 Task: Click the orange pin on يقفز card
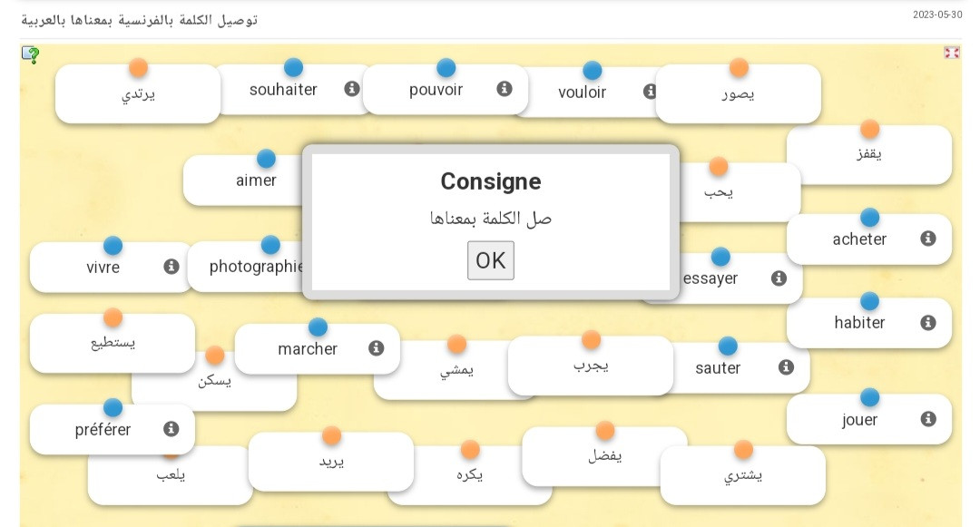coord(869,129)
